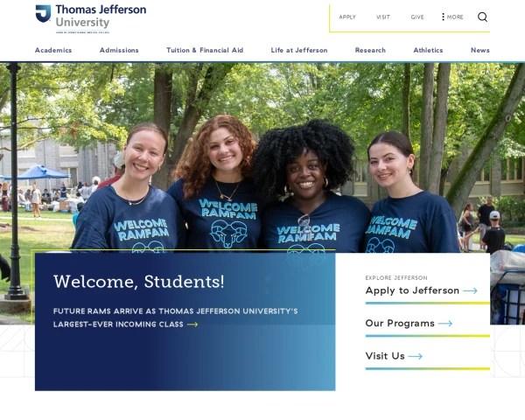Go to the News page
The width and height of the screenshot is (525, 420).
[x=480, y=50]
